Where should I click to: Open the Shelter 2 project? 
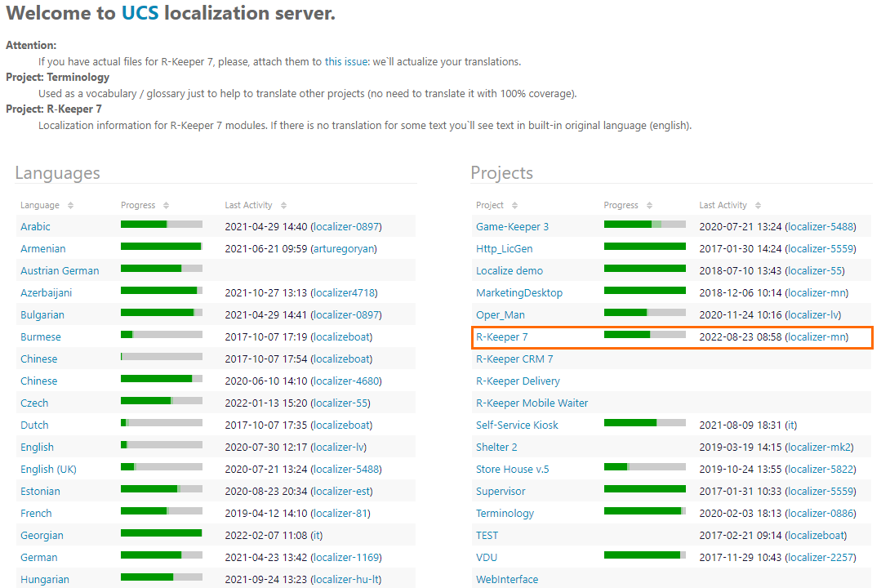point(496,448)
